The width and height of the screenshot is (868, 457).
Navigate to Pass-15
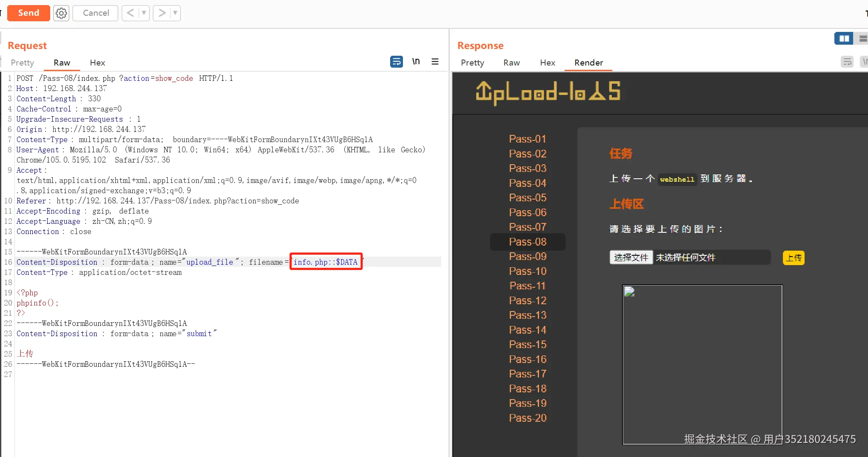(528, 345)
